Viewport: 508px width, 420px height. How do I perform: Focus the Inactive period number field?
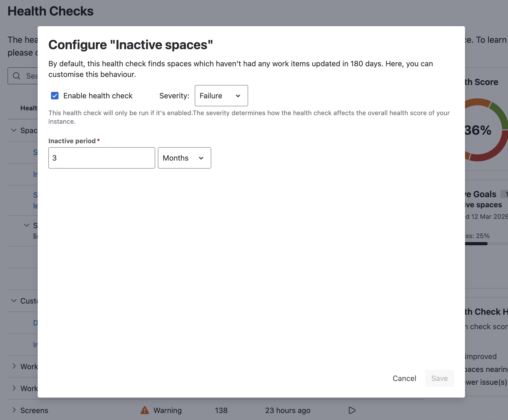tap(101, 158)
